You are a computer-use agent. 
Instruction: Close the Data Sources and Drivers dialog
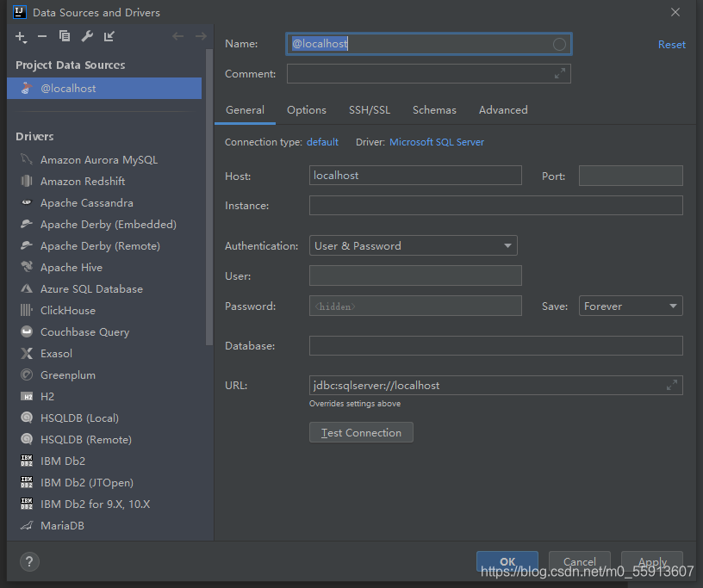[x=675, y=12]
